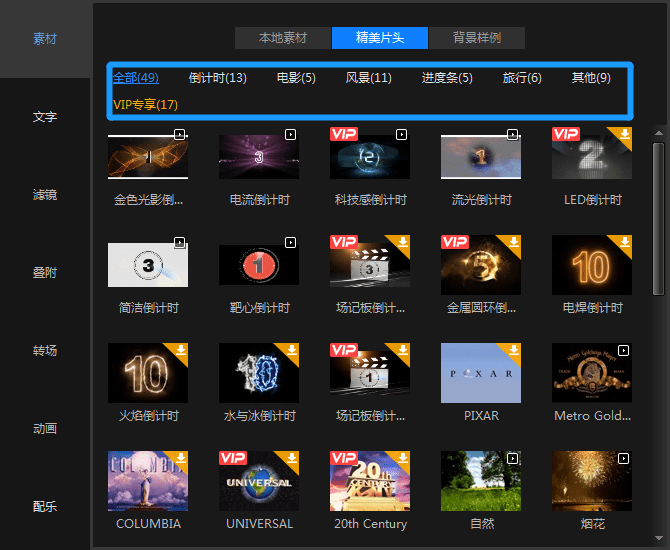
Task: Click download icon on 水与冰倒计时 thumbnail
Action: click(292, 350)
